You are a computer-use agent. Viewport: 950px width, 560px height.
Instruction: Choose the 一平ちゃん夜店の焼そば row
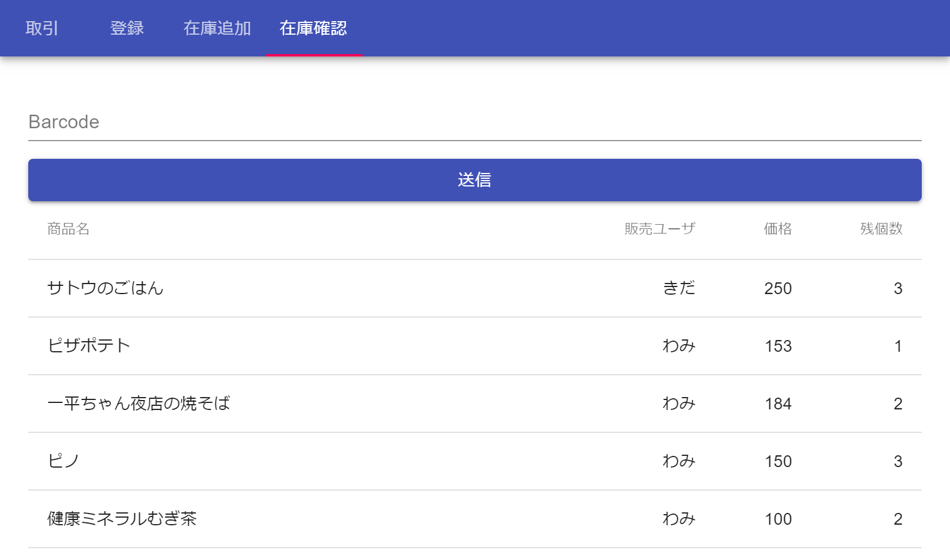(x=139, y=404)
